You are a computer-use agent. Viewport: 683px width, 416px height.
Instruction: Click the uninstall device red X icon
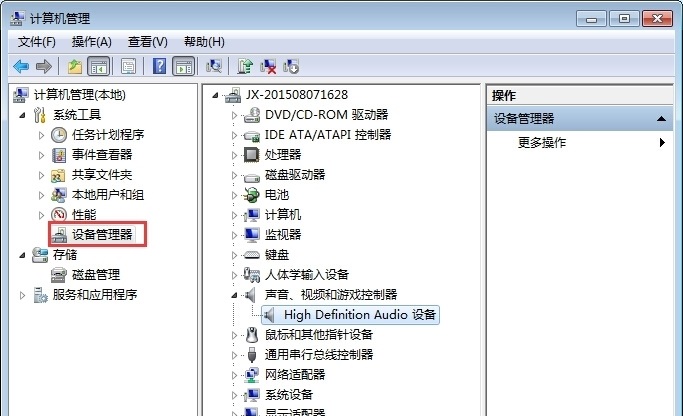coord(268,67)
